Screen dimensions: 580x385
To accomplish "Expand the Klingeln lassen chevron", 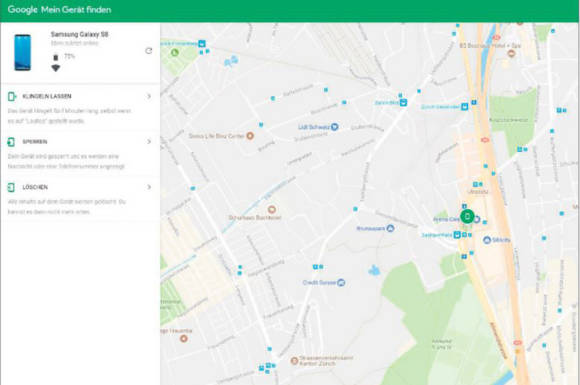I will [149, 96].
